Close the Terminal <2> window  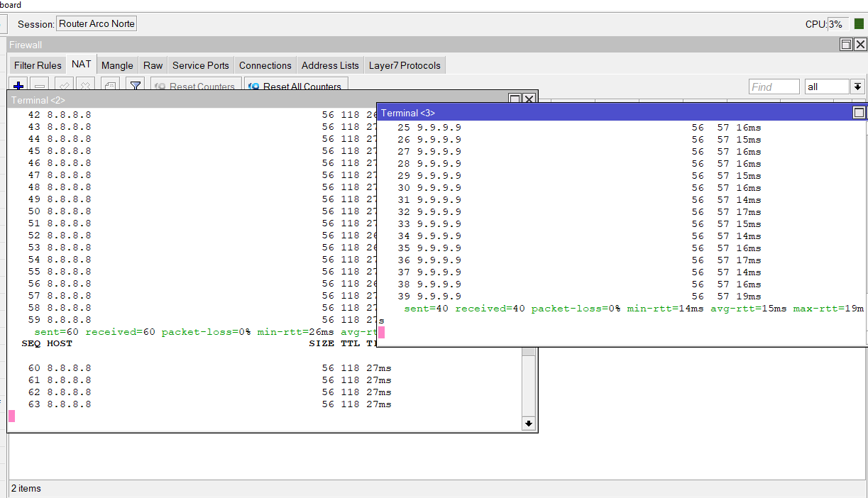click(529, 99)
